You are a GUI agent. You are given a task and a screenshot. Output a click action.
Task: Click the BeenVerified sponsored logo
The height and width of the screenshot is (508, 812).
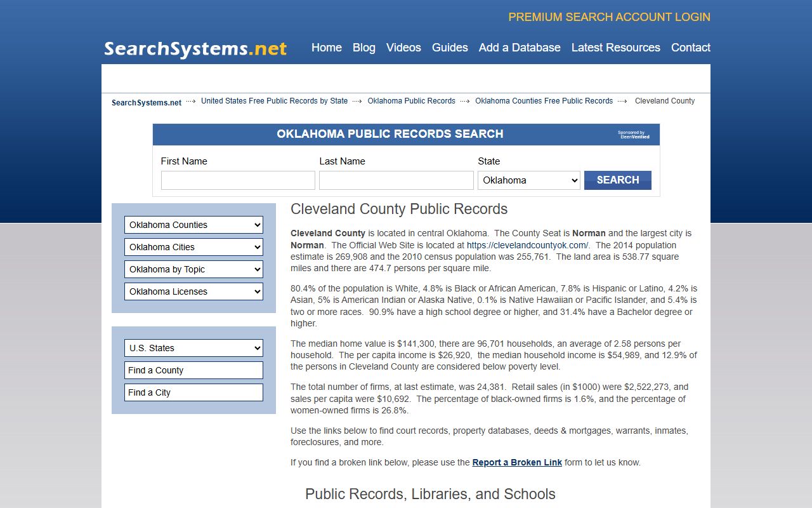click(634, 135)
